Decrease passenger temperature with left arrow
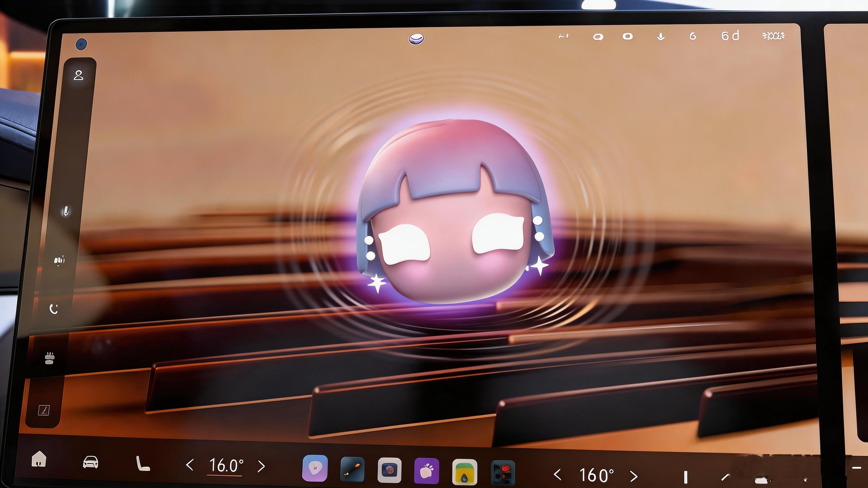Screen dimensions: 868x488 [x=558, y=475]
